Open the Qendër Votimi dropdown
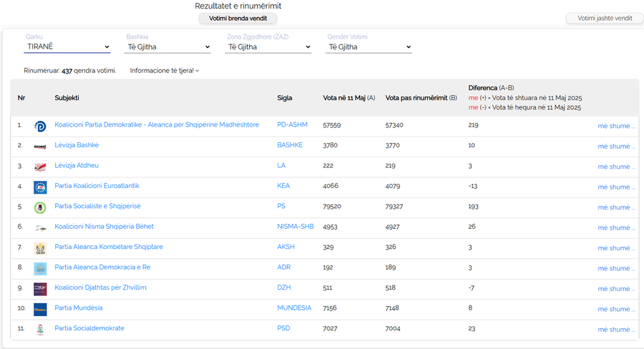Screen dimensions: 644x349 369,46
